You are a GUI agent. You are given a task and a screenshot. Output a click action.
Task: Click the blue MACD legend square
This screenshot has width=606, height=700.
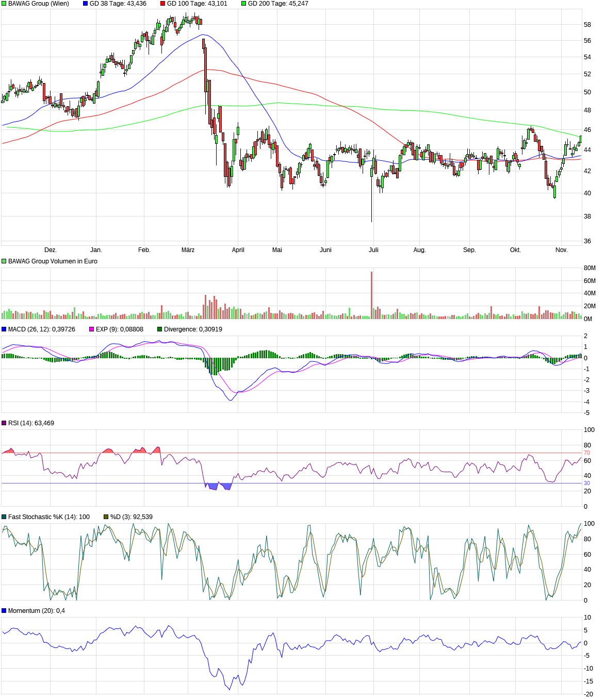point(4,329)
